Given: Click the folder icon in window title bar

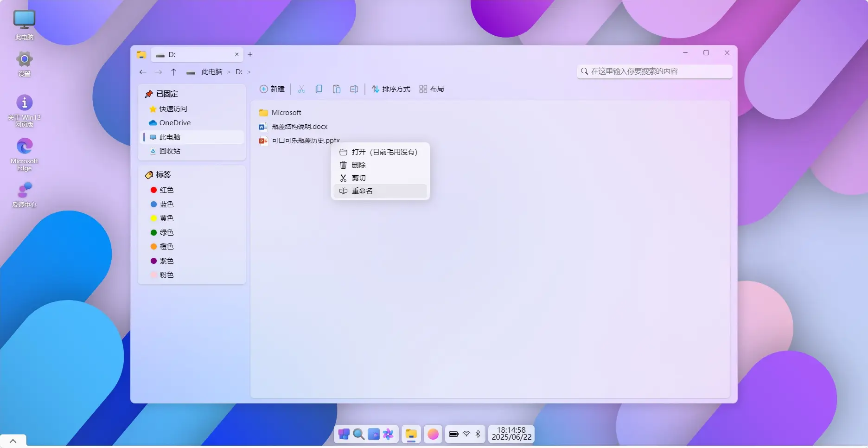Looking at the screenshot, I should coord(141,55).
